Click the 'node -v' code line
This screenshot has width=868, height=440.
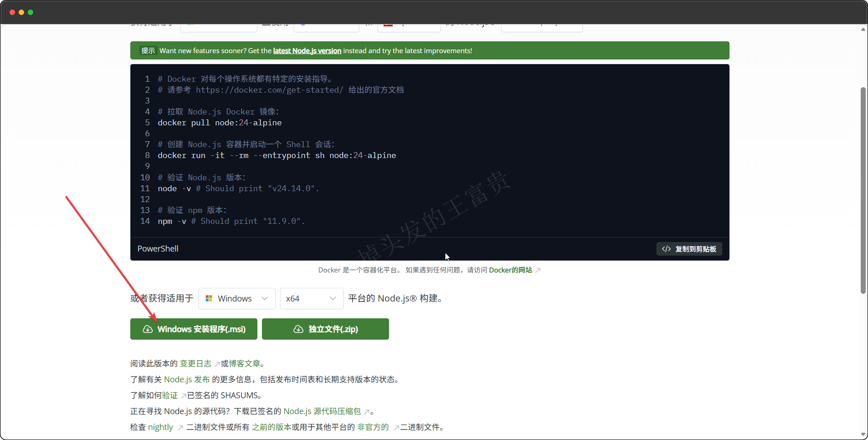pyautogui.click(x=239, y=188)
